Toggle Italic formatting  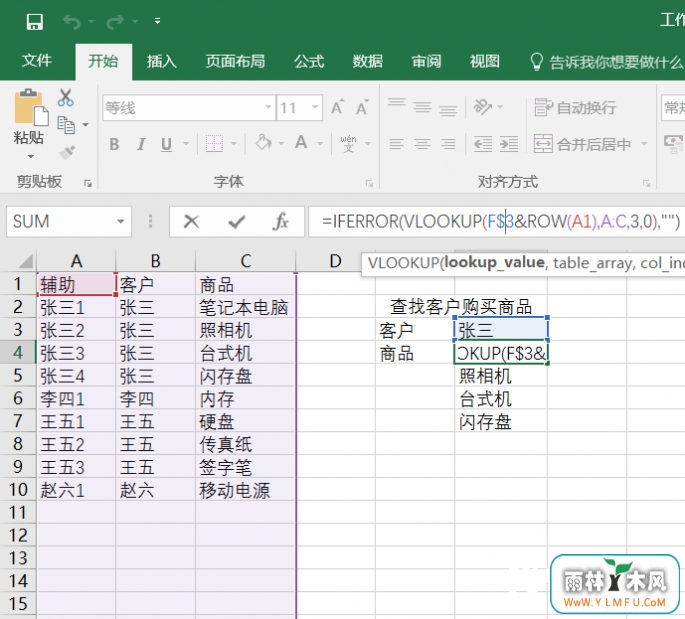pyautogui.click(x=141, y=144)
